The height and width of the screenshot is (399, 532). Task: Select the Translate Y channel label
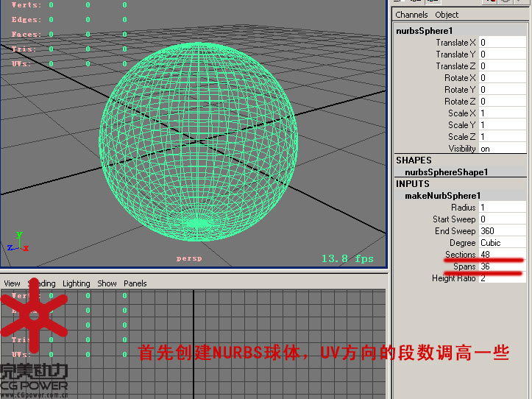[x=455, y=54]
